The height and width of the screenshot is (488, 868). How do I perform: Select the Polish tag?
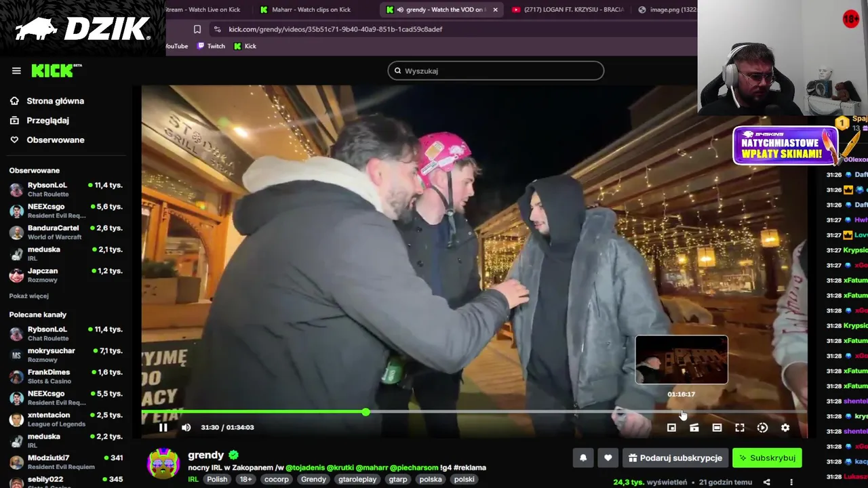tap(217, 479)
